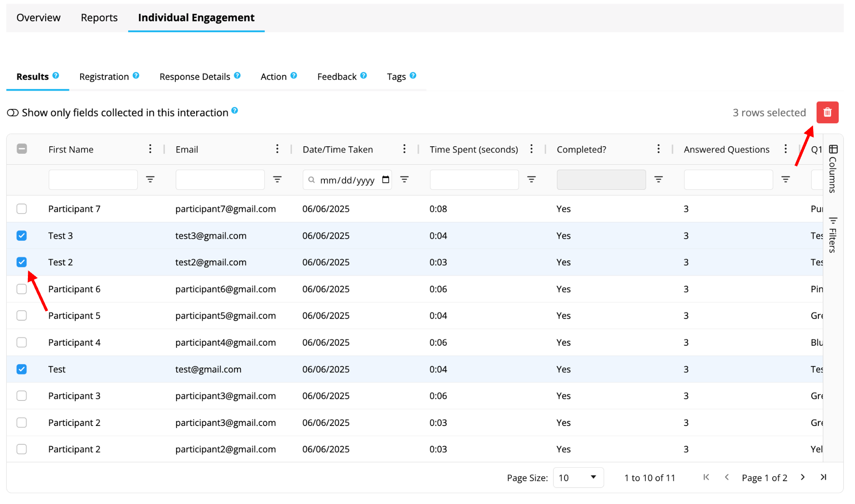Click the red trash delete button
Image resolution: width=855 pixels, height=504 pixels.
[827, 112]
